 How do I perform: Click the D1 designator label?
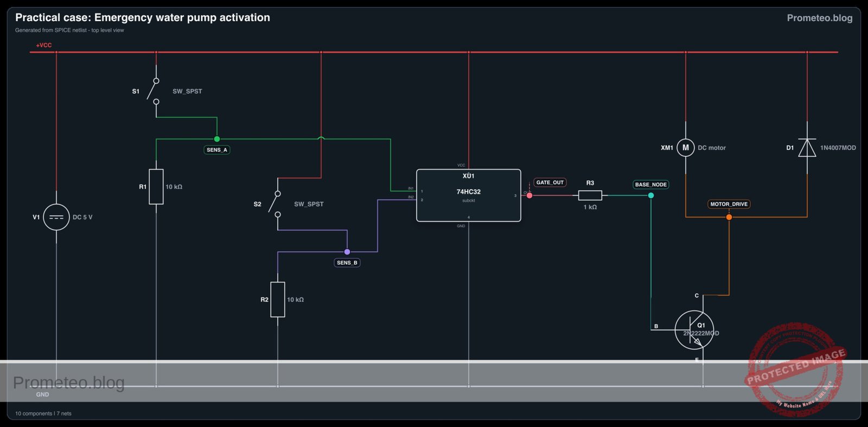[790, 148]
